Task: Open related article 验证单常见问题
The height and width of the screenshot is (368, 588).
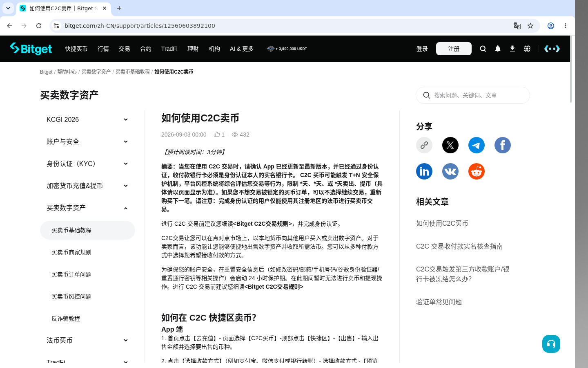Action: [x=439, y=302]
